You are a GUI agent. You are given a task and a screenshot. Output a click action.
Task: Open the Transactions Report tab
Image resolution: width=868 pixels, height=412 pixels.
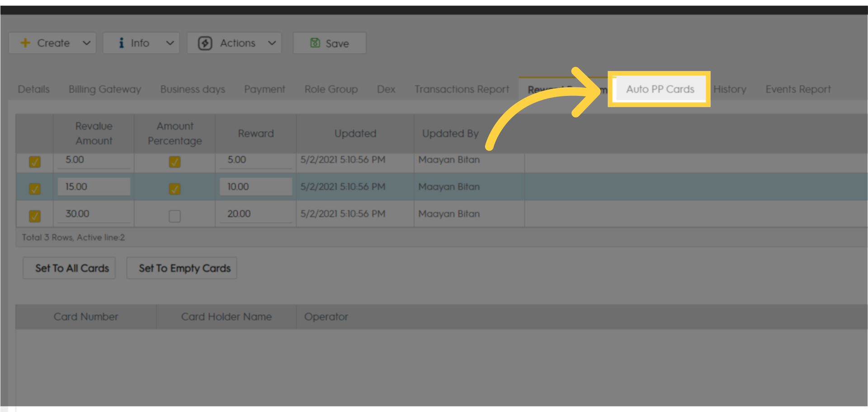click(462, 90)
